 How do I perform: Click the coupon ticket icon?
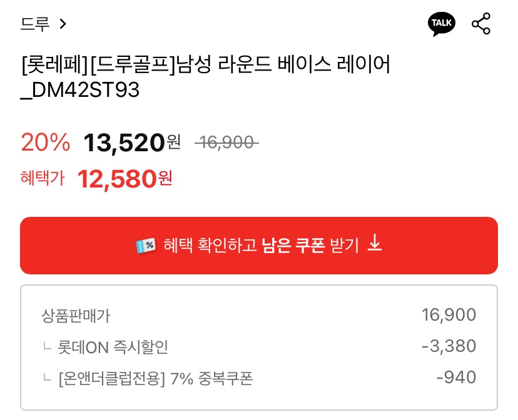tap(146, 246)
